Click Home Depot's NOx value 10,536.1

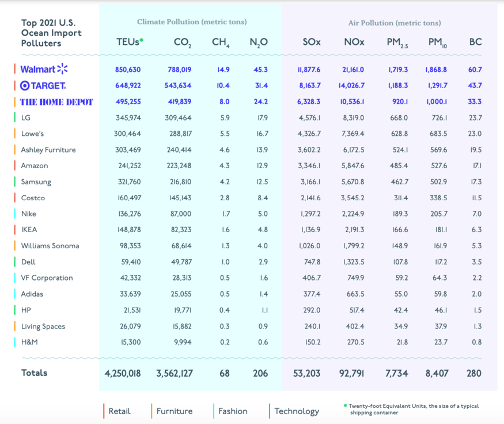point(353,101)
